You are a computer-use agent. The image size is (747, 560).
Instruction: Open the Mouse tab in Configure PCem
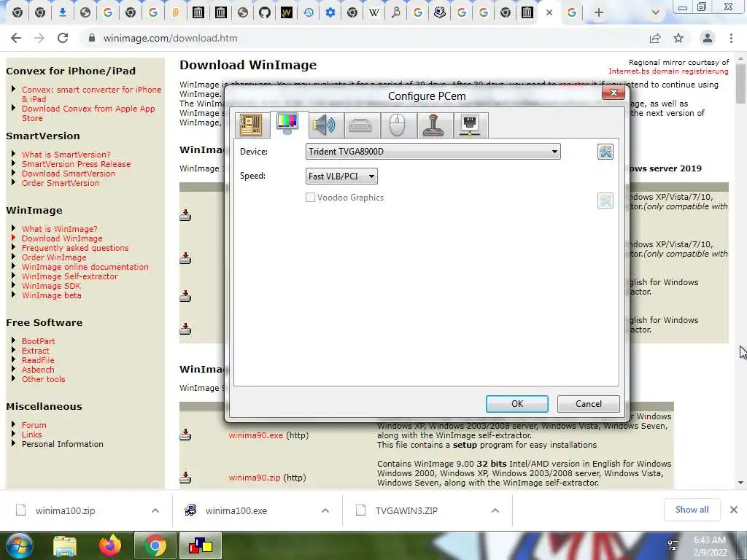point(398,125)
